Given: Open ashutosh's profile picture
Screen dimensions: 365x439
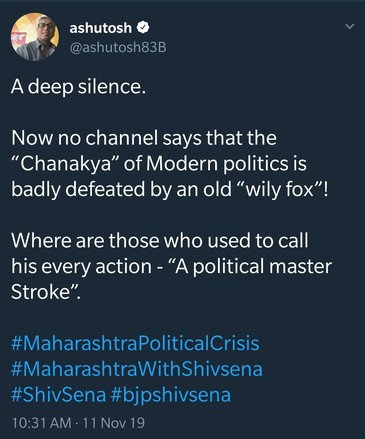Looking at the screenshot, I should click(x=35, y=37).
